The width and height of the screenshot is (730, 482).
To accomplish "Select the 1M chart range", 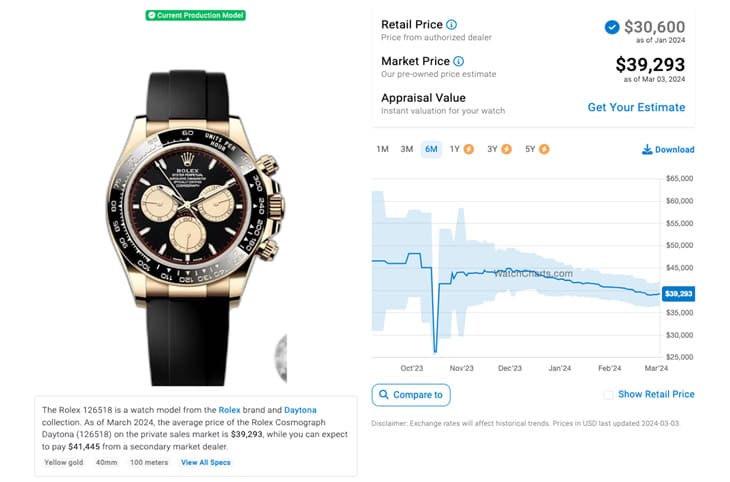I will tap(382, 149).
